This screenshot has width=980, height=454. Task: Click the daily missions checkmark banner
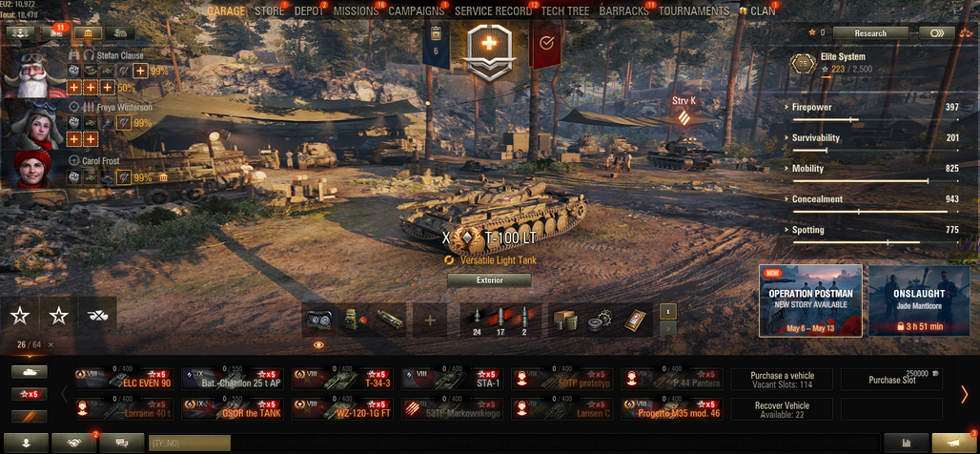(546, 43)
